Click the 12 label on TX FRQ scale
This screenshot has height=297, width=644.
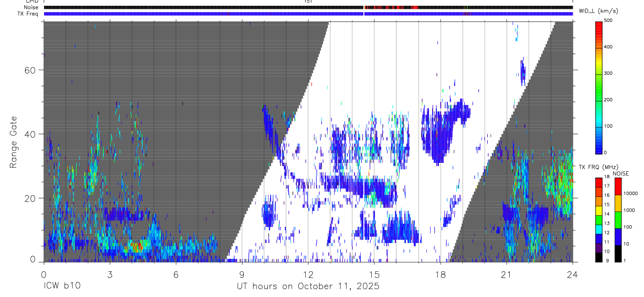click(x=606, y=233)
